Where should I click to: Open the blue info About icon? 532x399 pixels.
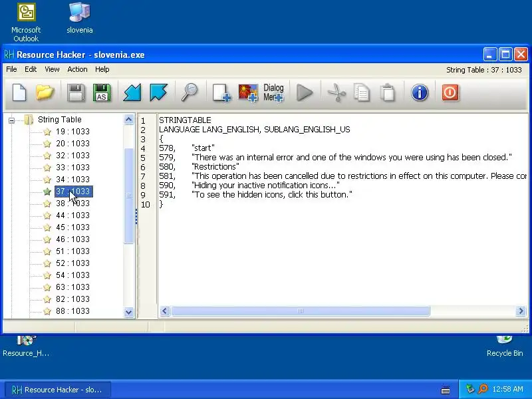point(420,92)
